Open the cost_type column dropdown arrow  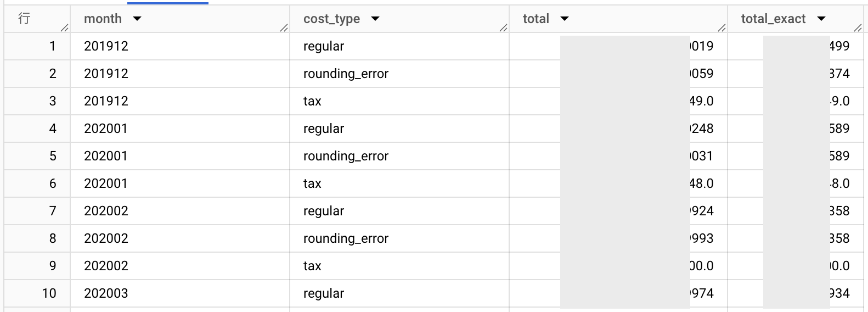[x=375, y=19]
